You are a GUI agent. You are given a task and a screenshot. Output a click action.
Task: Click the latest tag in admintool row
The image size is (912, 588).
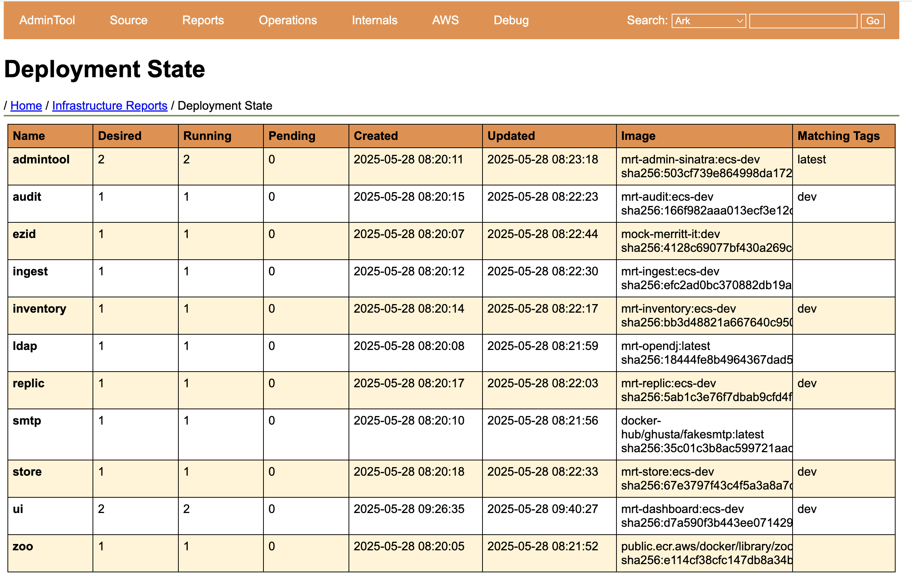pos(811,159)
